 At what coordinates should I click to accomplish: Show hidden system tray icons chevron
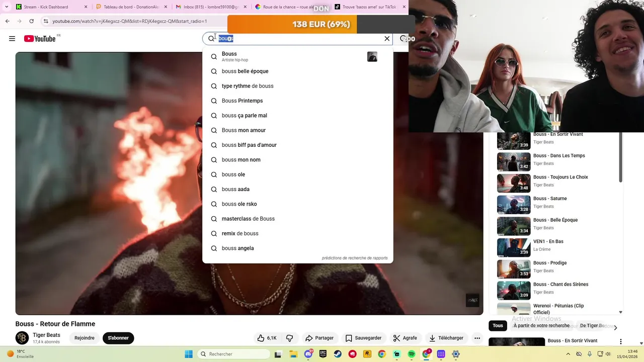click(x=567, y=354)
